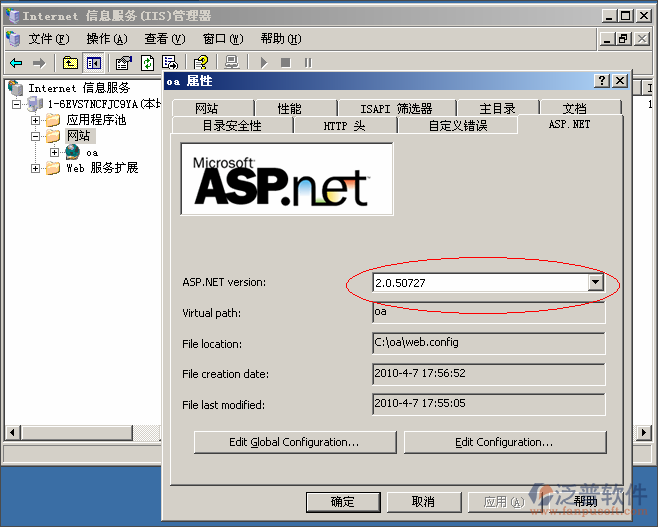
Task: Switch to the 目录安全性 tab
Action: 231,126
